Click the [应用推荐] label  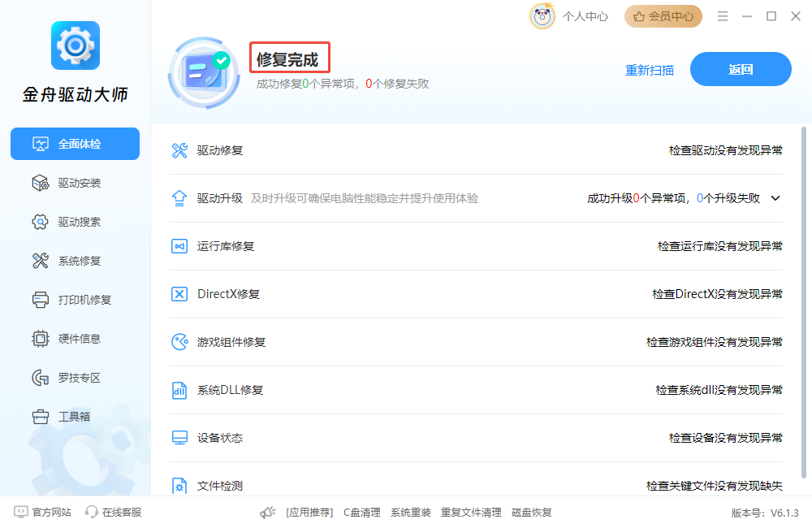tap(309, 513)
